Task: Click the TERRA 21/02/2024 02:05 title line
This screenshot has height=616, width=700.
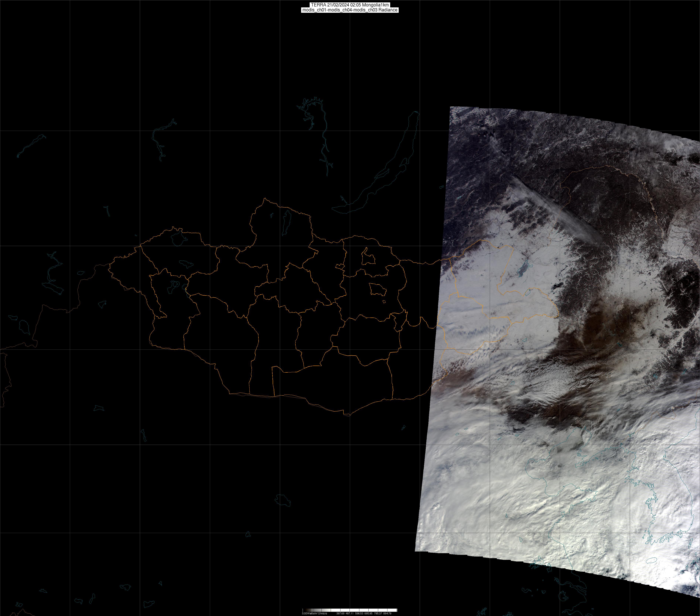Action: [350, 5]
